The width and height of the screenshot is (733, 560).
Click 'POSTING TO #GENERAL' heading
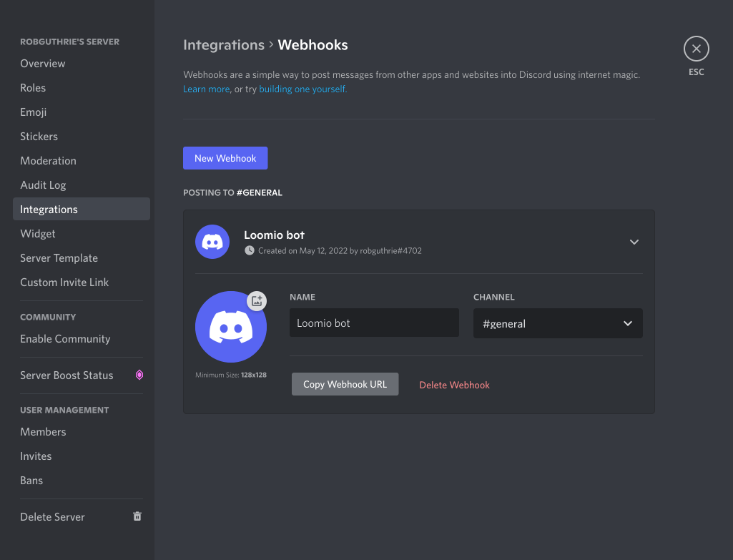[233, 192]
